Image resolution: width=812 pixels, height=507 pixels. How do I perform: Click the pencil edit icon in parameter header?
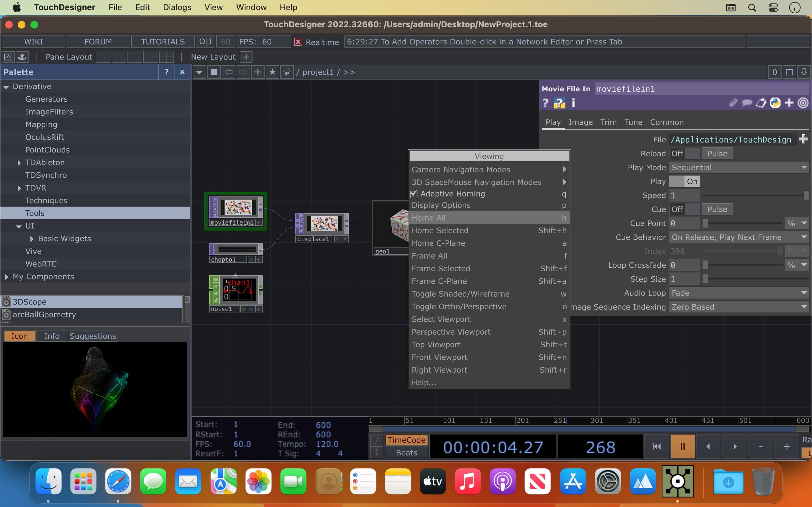[733, 103]
